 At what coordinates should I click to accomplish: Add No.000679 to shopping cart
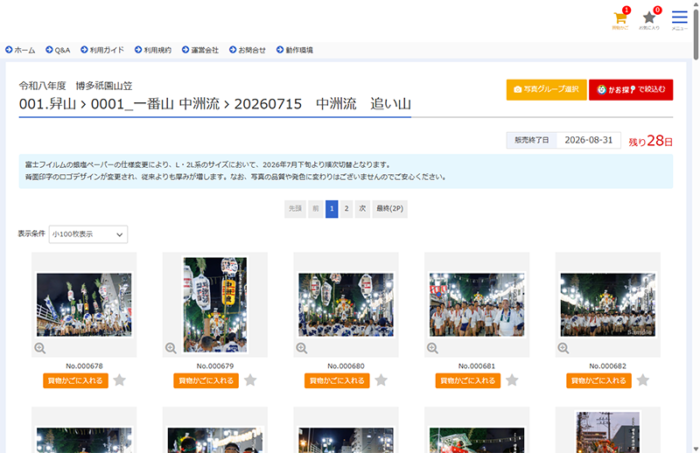206,381
